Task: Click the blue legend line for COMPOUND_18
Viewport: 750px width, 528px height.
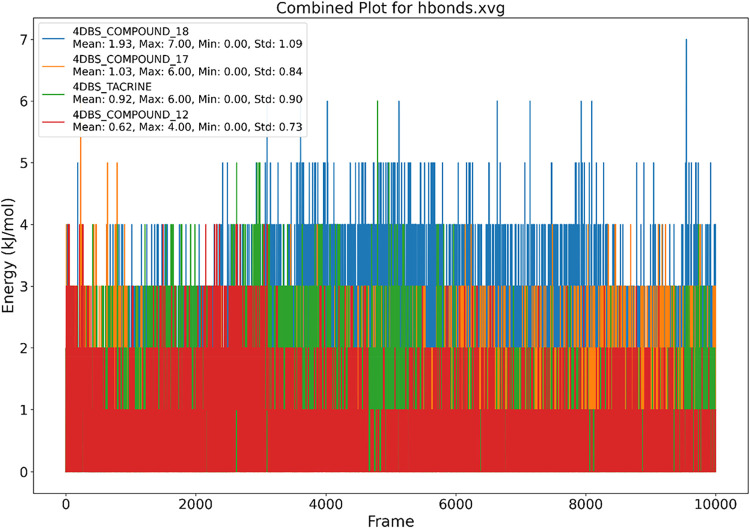Action: 53,38
